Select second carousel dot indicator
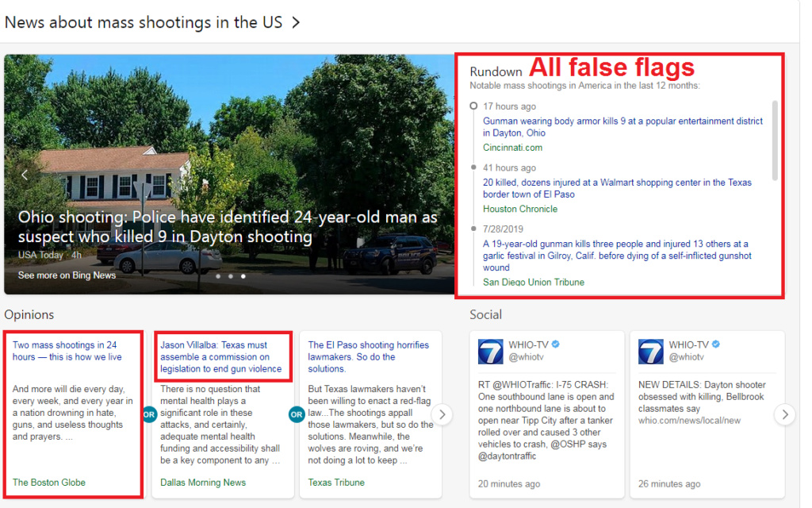This screenshot has width=812, height=508. [x=231, y=276]
